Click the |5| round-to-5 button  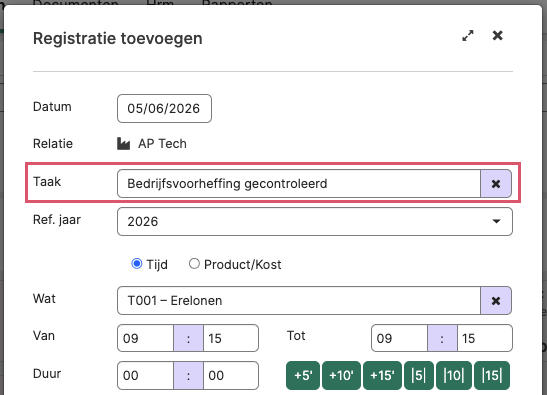click(419, 375)
